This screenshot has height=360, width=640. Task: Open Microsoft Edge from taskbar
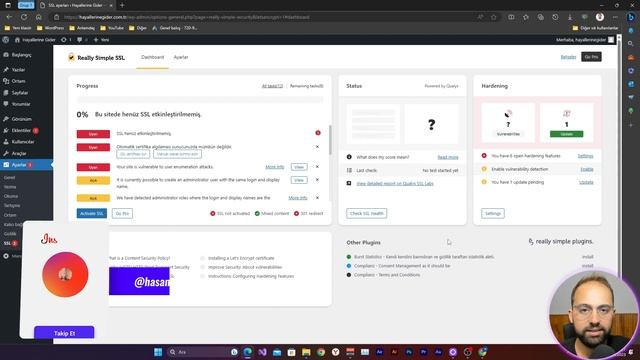(x=247, y=352)
